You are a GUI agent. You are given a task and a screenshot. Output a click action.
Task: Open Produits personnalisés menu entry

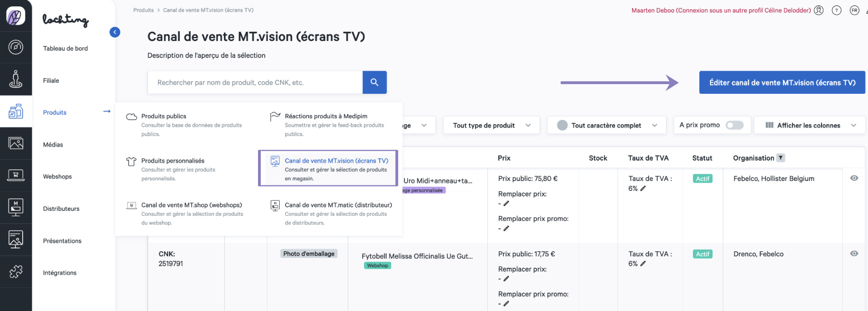click(187, 169)
